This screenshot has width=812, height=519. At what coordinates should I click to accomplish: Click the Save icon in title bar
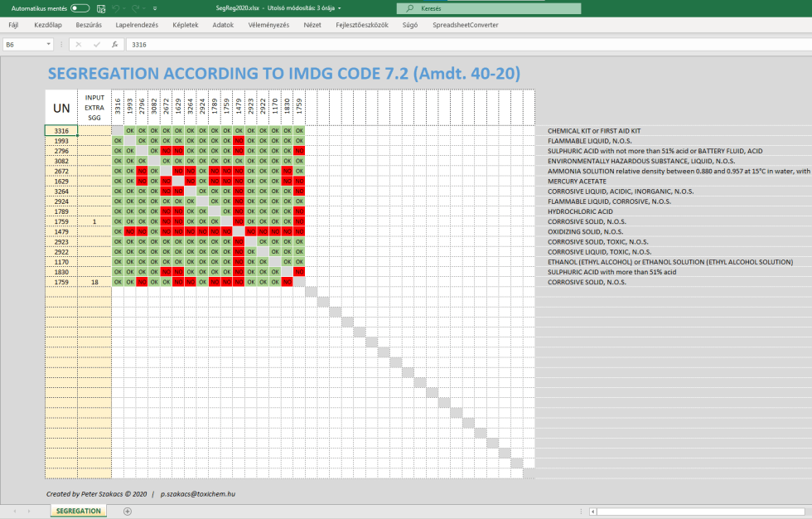pyautogui.click(x=102, y=8)
